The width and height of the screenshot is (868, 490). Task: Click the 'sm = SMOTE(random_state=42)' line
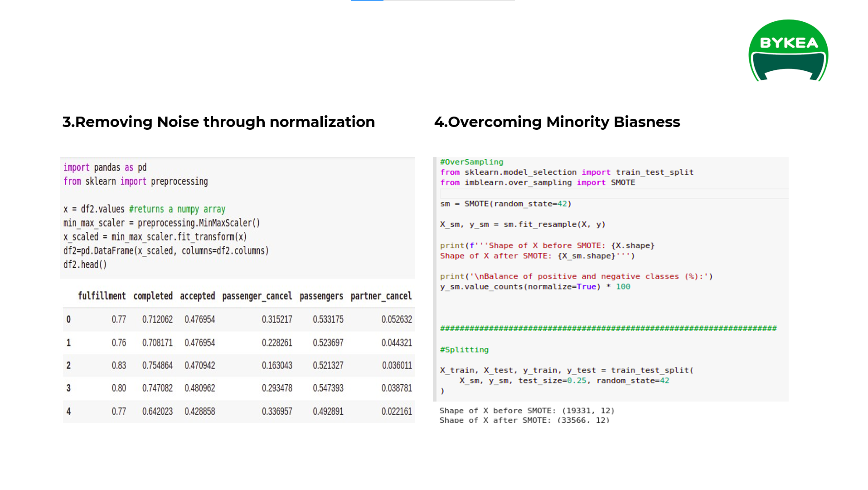point(505,204)
